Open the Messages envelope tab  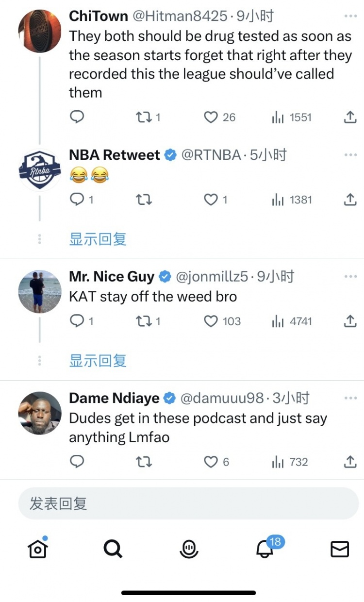click(x=340, y=549)
